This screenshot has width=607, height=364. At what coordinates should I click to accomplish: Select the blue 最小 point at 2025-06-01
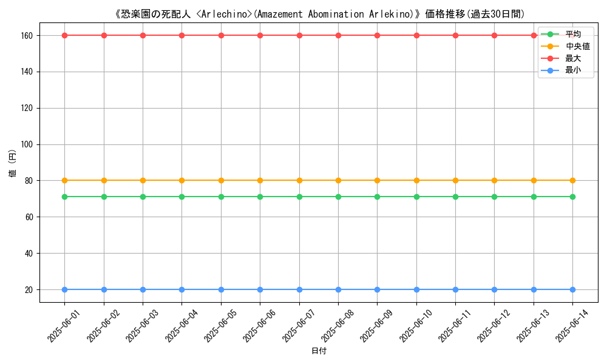[x=65, y=290]
